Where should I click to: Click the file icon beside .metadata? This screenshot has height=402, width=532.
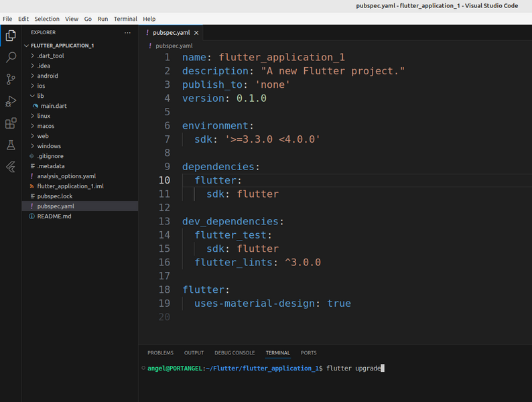click(33, 166)
